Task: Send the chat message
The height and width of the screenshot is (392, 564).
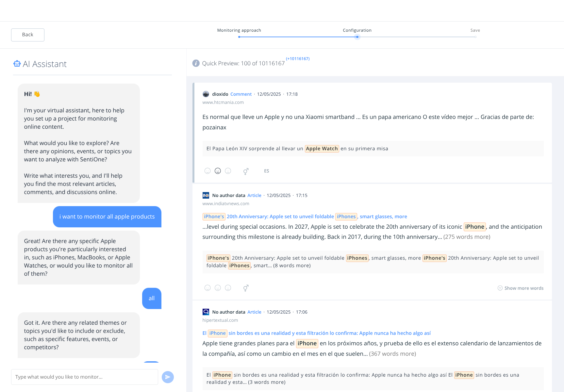Action: 168,377
